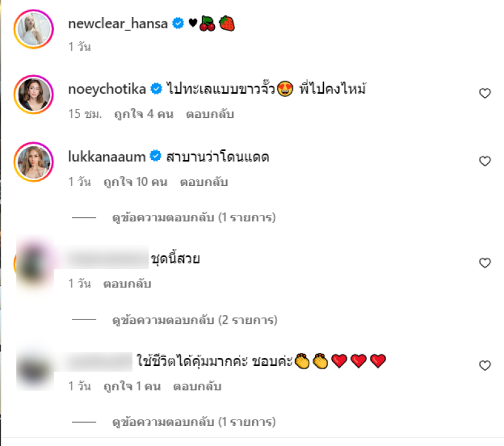View 10 likes on lukkanaaum comment
Viewport: 504px width, 446px height.
click(x=135, y=182)
